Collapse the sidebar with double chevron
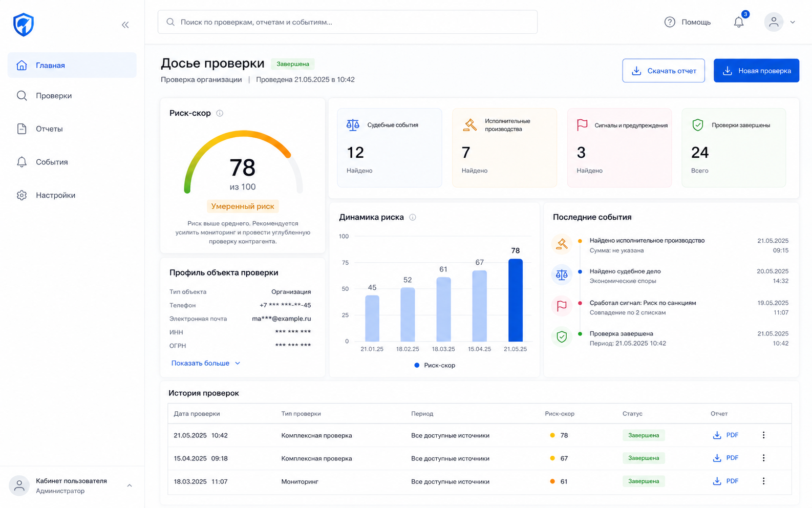This screenshot has width=812, height=508. point(125,25)
